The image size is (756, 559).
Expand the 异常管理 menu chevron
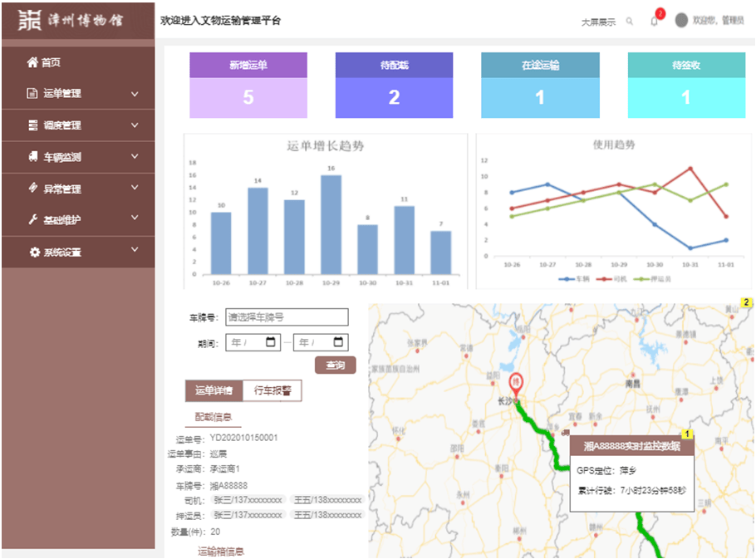point(135,189)
